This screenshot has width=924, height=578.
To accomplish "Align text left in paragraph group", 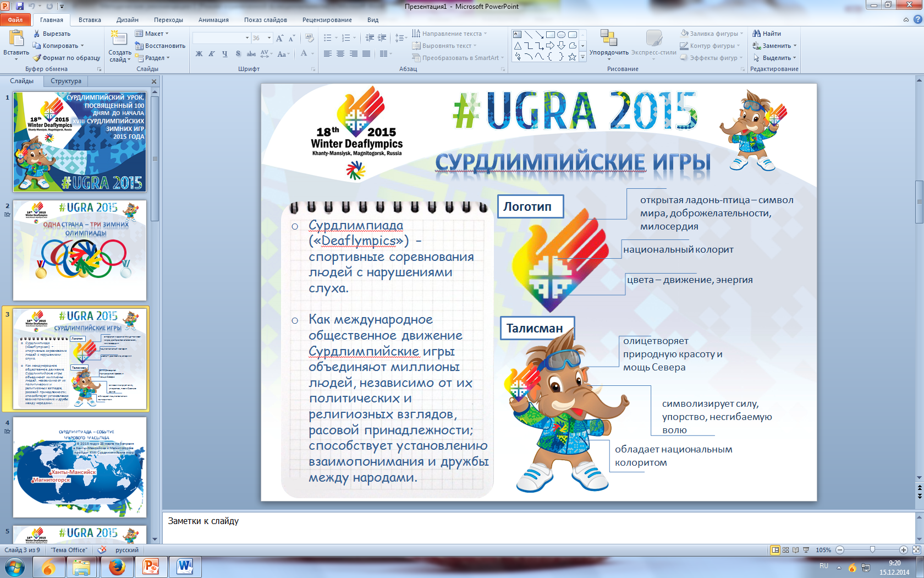I will click(x=328, y=53).
